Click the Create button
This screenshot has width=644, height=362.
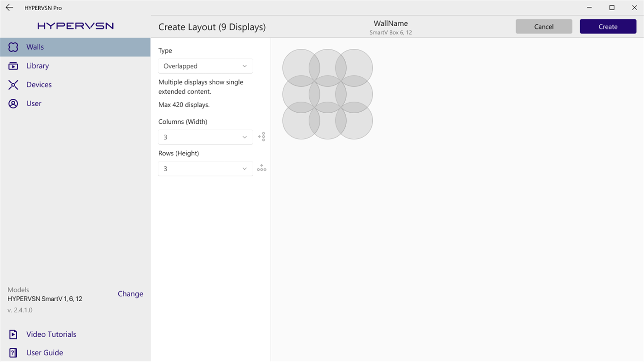click(608, 26)
